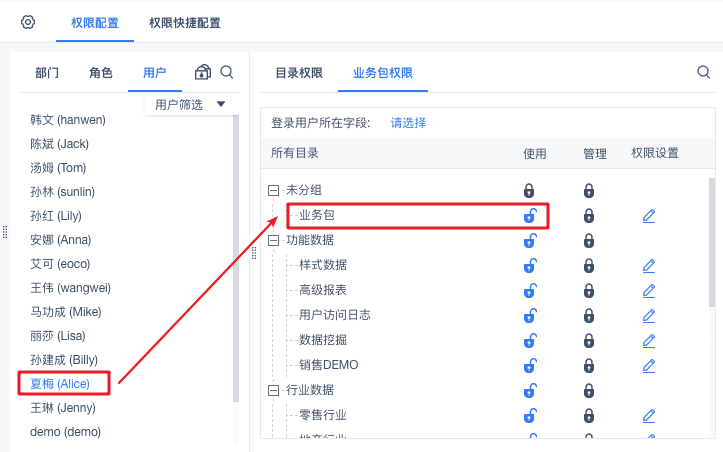Edit permission settings for 高级报表
723x452 pixels.
pos(649,290)
